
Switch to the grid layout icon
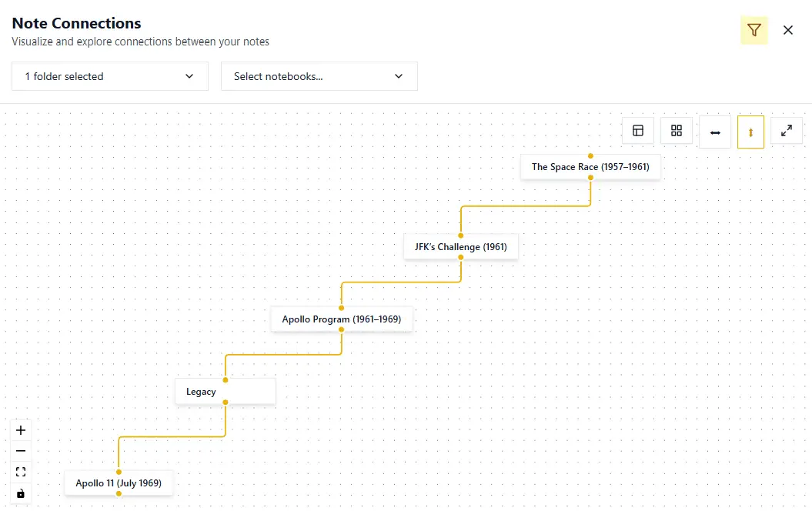click(x=677, y=131)
